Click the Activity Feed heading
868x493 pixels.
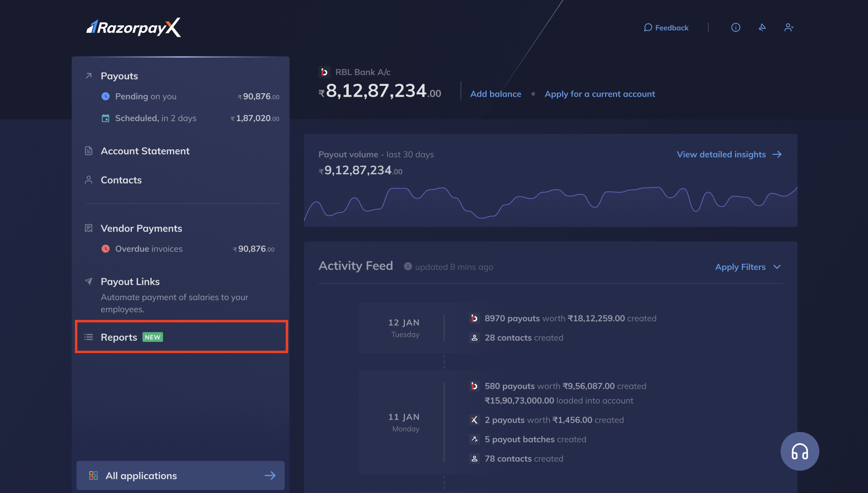click(356, 266)
